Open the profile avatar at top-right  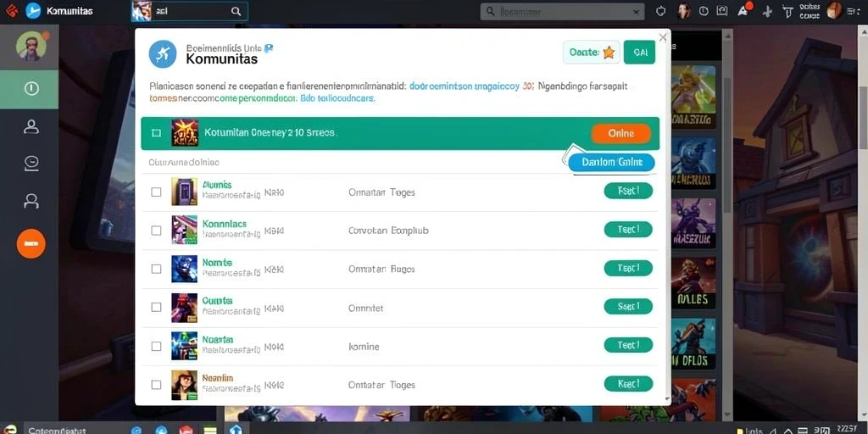click(834, 10)
